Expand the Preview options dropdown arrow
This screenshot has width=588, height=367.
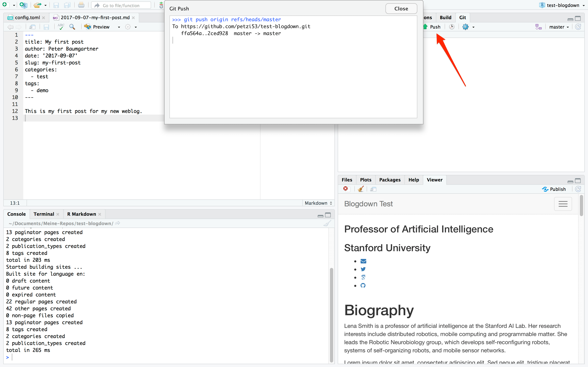(119, 27)
